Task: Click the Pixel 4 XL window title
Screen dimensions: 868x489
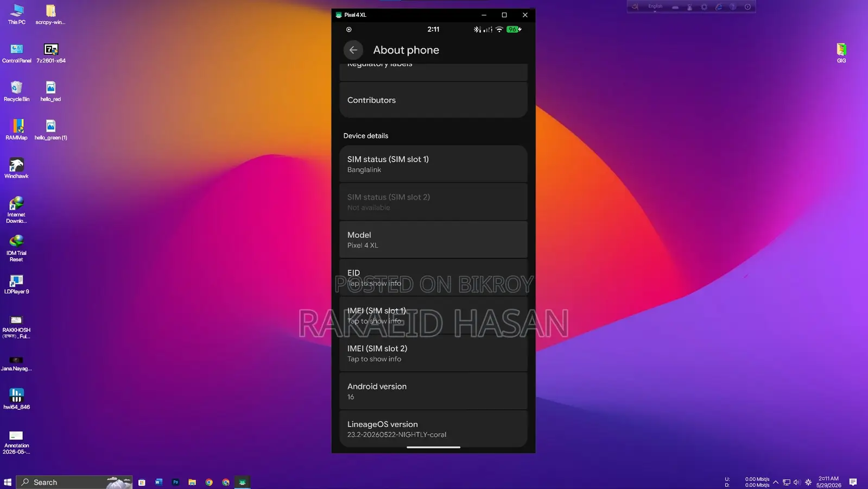Action: (355, 15)
